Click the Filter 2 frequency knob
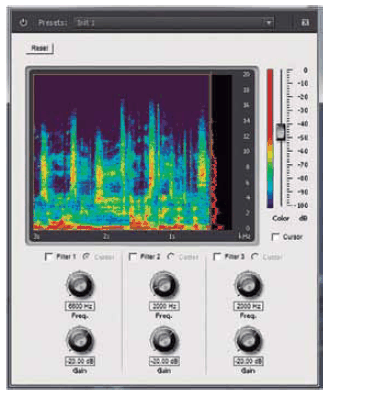This screenshot has height=400, width=368. (164, 285)
